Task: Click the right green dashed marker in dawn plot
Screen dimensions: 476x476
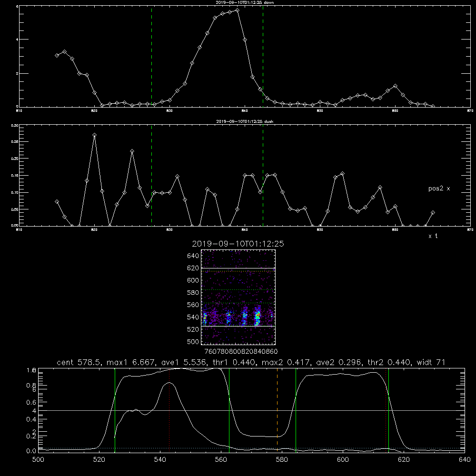Action: 263,57
